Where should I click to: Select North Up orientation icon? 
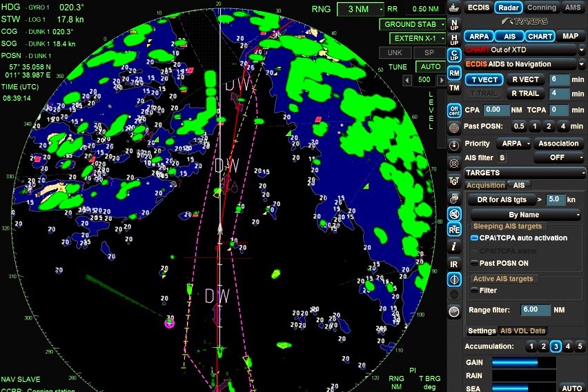click(454, 22)
